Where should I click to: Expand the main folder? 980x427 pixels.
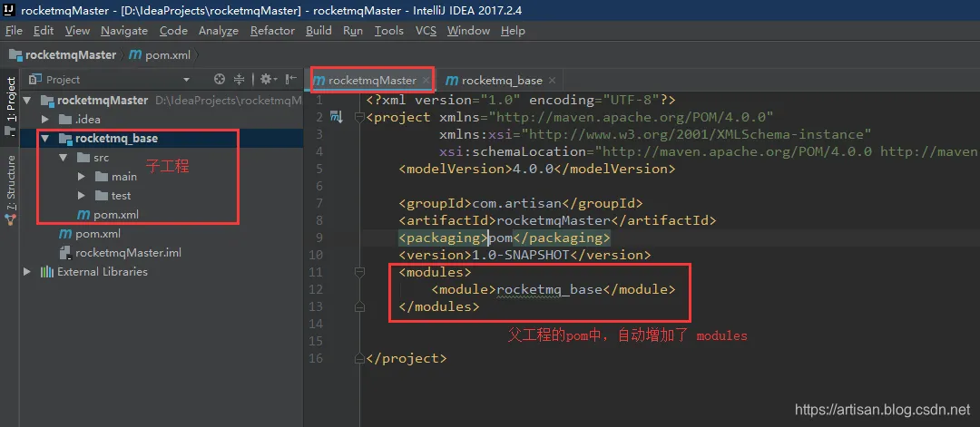(82, 177)
